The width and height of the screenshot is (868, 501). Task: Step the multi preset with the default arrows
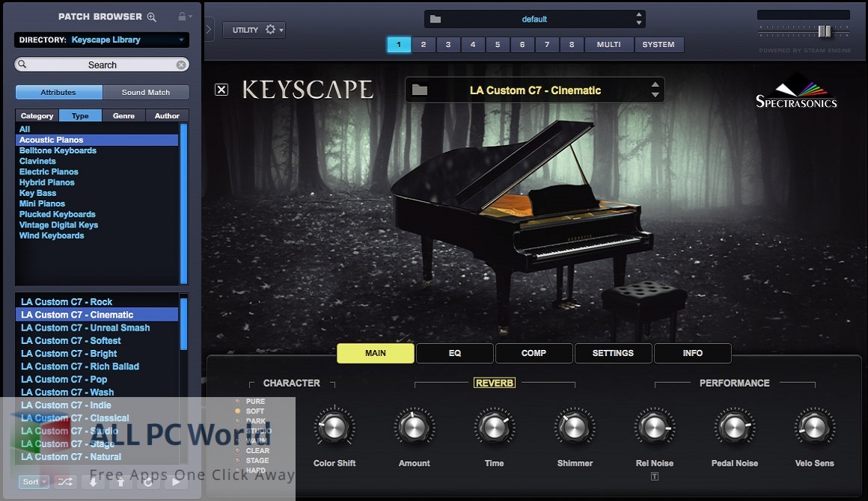pyautogui.click(x=639, y=19)
